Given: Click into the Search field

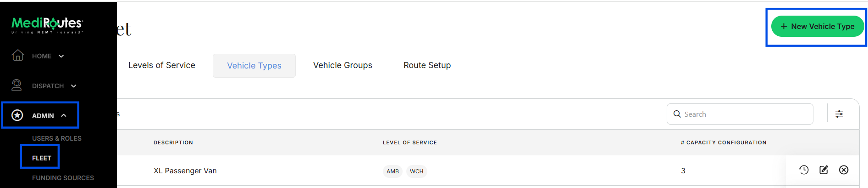Looking at the screenshot, I should [740, 114].
